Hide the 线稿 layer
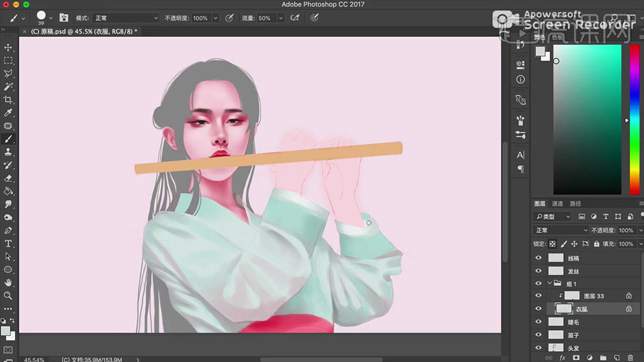644x362 pixels. [539, 258]
